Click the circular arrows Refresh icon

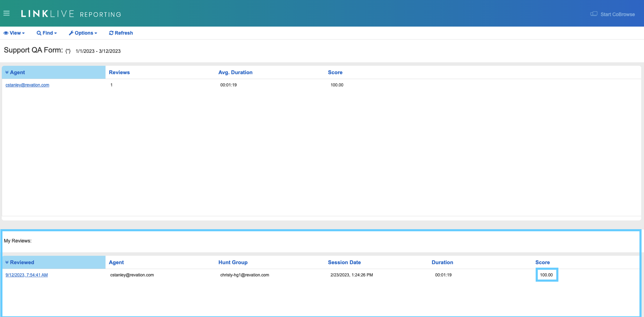point(111,33)
